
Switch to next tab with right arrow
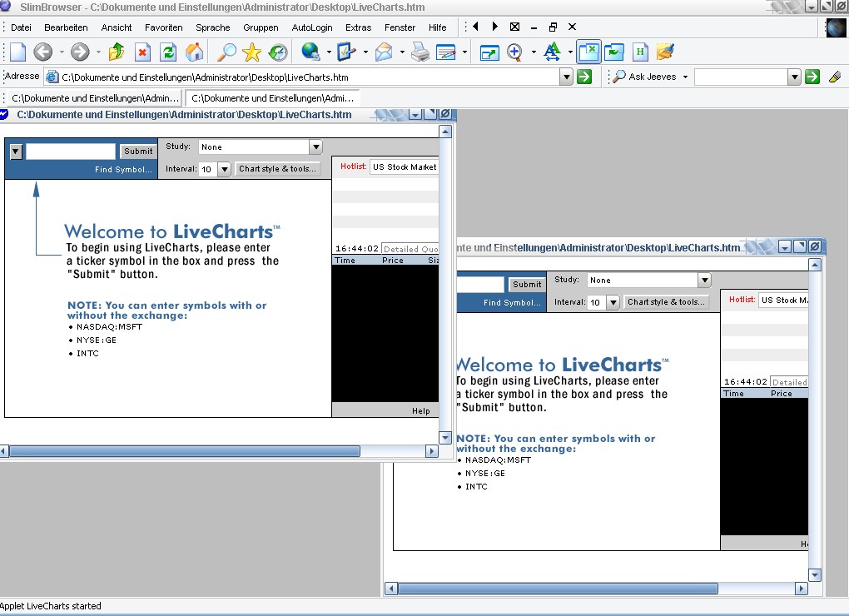click(495, 27)
